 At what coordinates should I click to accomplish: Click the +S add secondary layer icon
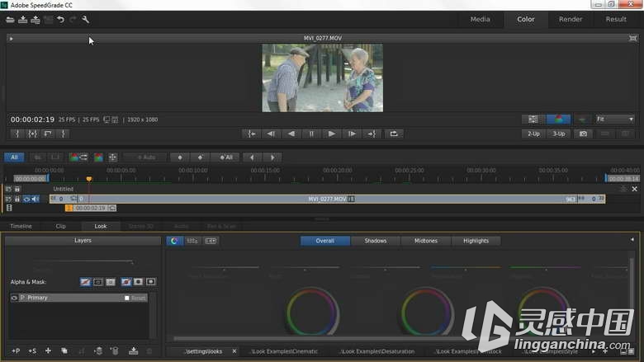(x=32, y=351)
